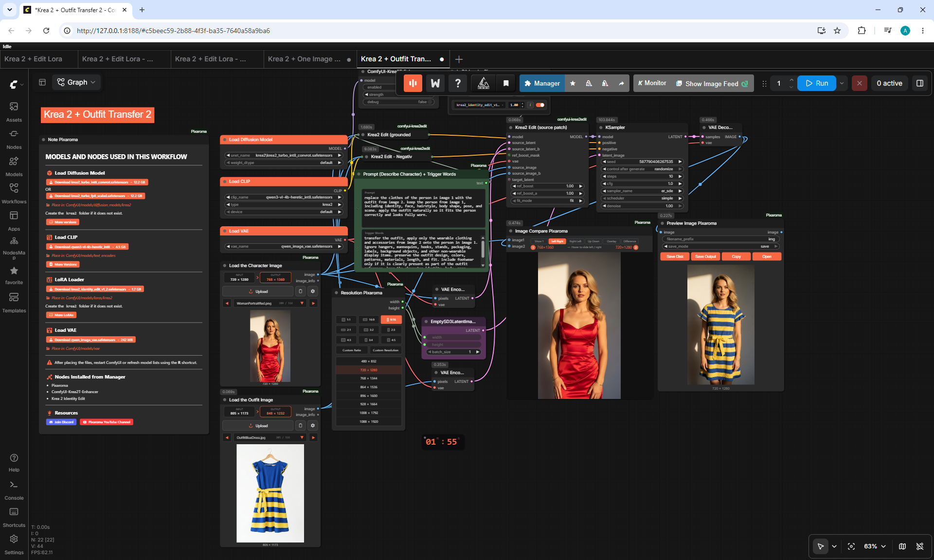Click Join Discord link
This screenshot has height=560, width=934.
point(61,422)
